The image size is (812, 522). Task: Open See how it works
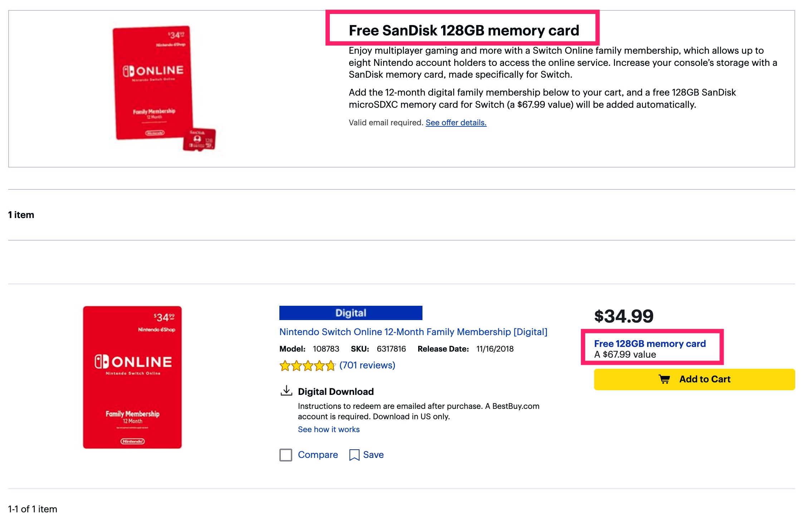coord(328,429)
